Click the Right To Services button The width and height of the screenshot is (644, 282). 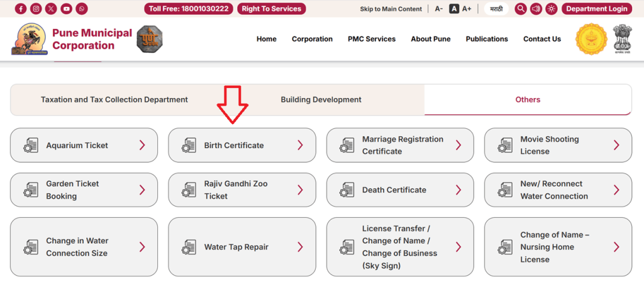272,9
